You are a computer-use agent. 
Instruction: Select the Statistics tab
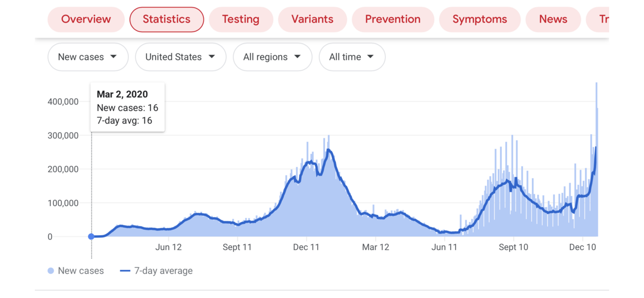166,19
